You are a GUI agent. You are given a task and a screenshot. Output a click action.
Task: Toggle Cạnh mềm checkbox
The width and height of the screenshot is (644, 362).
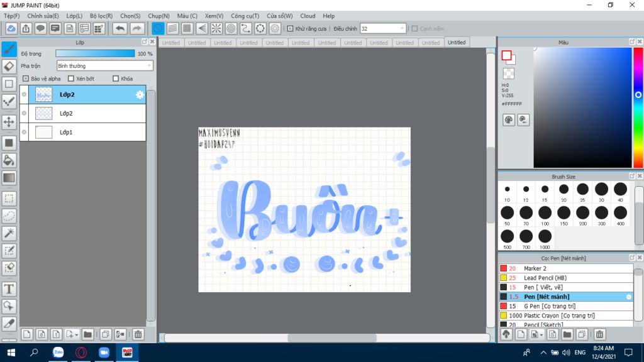414,29
